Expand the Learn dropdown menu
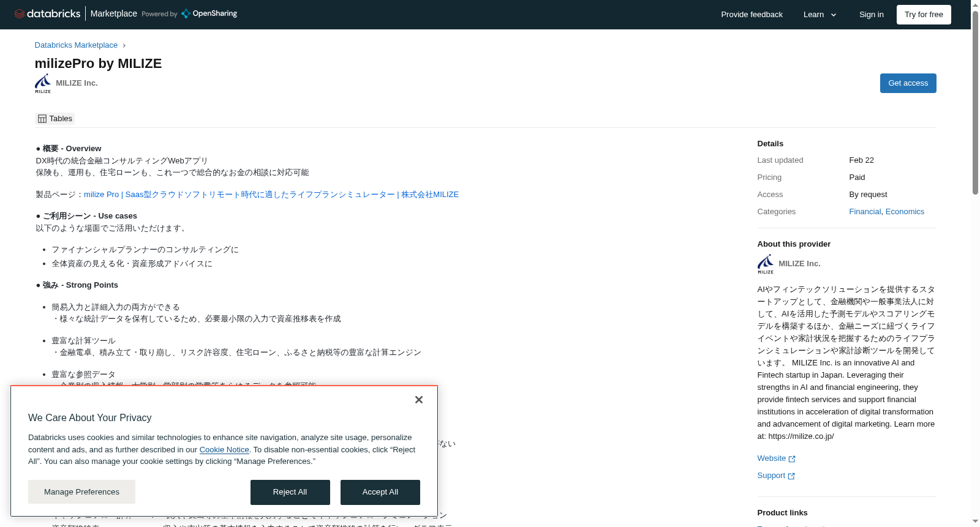Screen dimensions: 980x527 pos(820,15)
